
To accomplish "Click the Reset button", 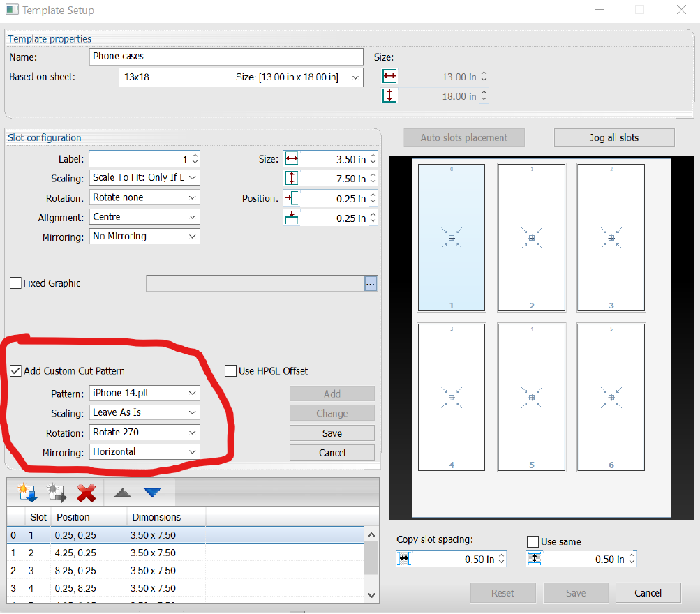I will tap(502, 593).
